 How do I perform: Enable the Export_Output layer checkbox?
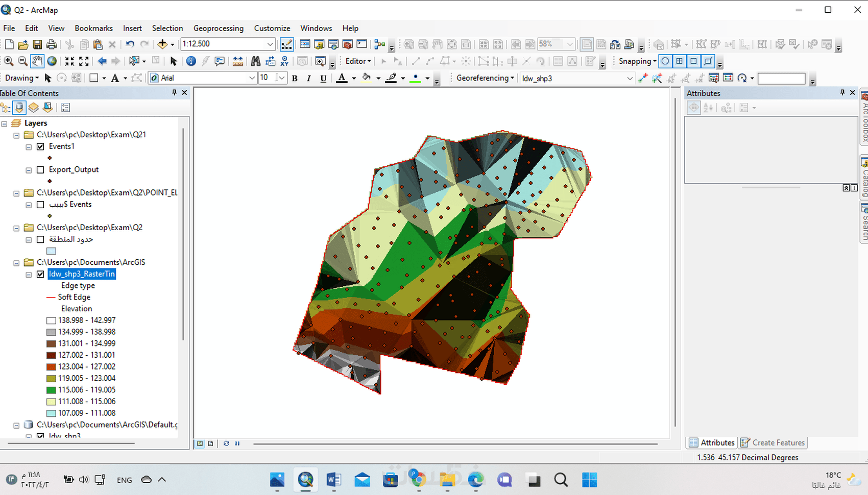pyautogui.click(x=40, y=170)
